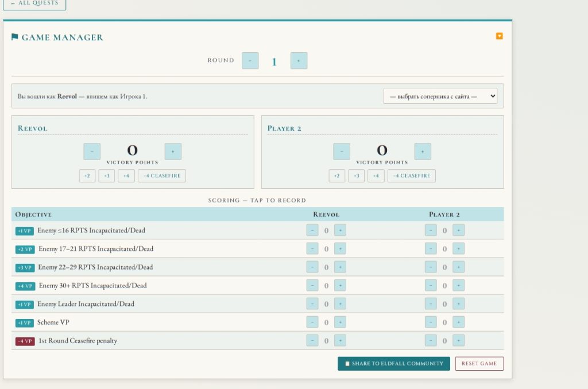Plus Reevol count for Enemy Leader Incapacitated

coord(340,304)
